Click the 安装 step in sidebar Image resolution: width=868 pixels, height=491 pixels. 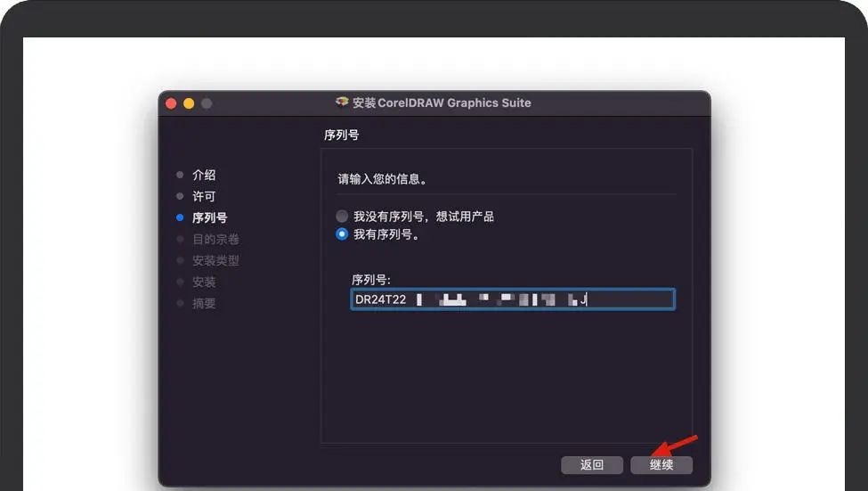(x=204, y=282)
